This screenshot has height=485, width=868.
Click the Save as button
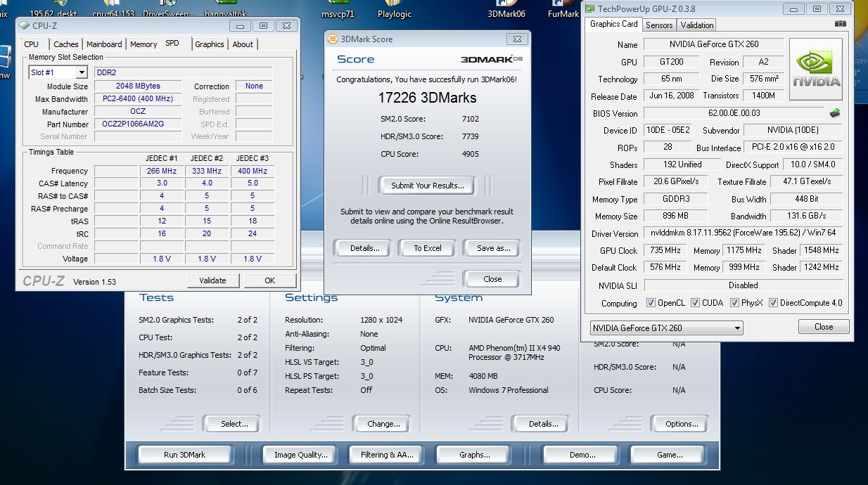tap(493, 248)
